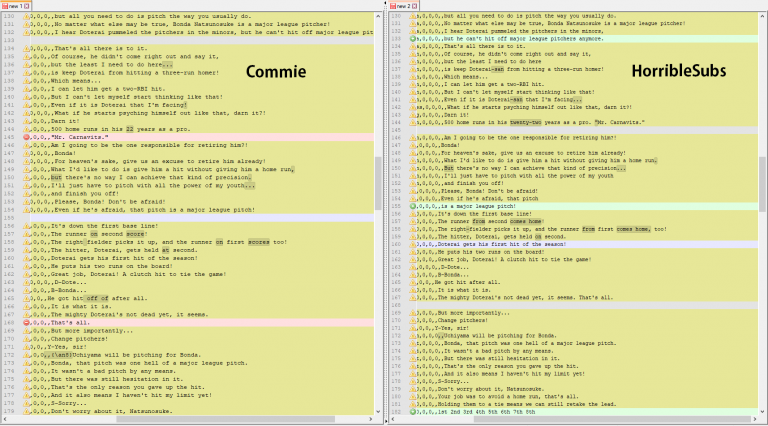Click warning icon beside 'Even if it is Doterai-san' in right pane
This screenshot has height=426, width=768.
[x=412, y=99]
